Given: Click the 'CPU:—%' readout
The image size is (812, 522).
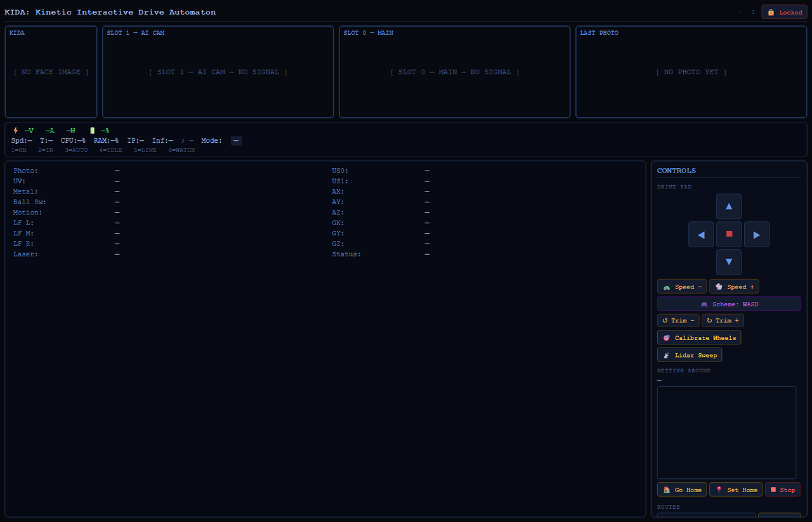Looking at the screenshot, I should pyautogui.click(x=73, y=141).
